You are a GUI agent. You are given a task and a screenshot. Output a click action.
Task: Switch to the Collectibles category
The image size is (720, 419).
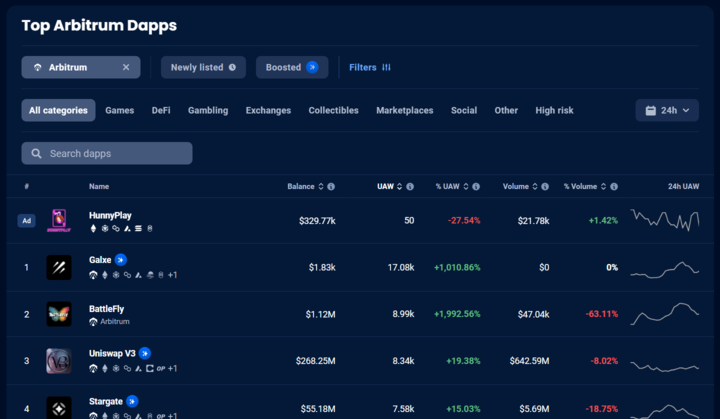point(333,110)
